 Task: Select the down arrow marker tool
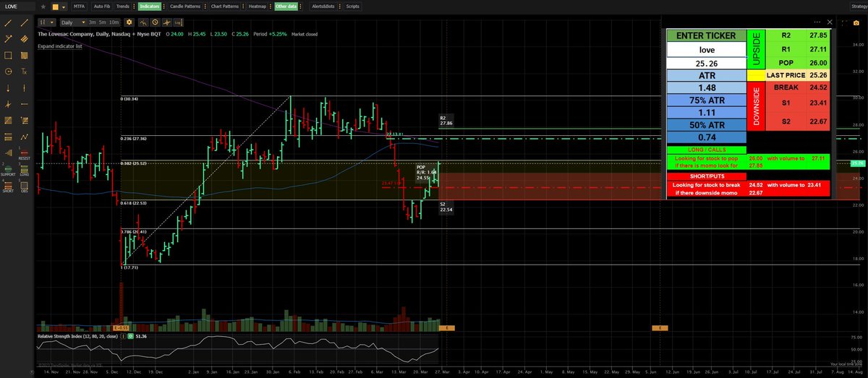pyautogui.click(x=8, y=88)
